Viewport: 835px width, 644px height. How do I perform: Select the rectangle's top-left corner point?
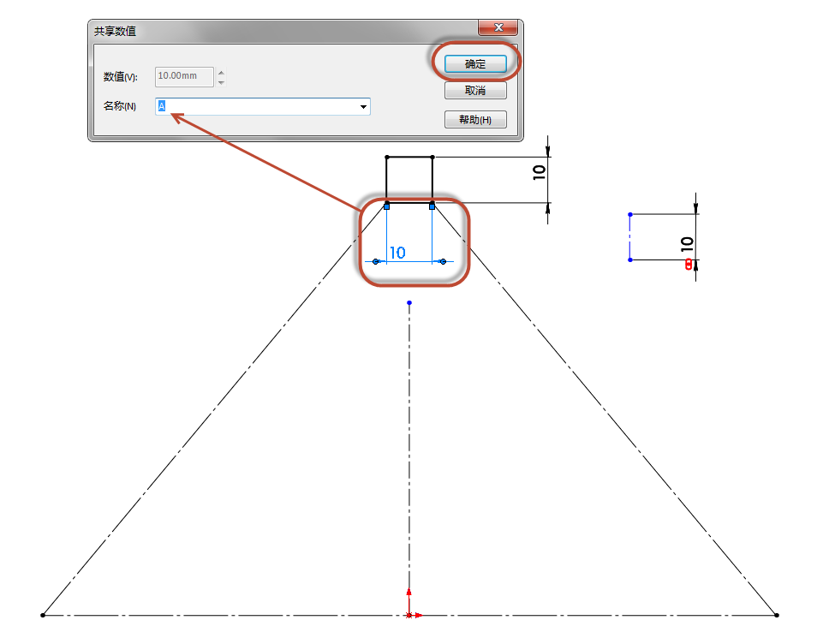tap(386, 157)
